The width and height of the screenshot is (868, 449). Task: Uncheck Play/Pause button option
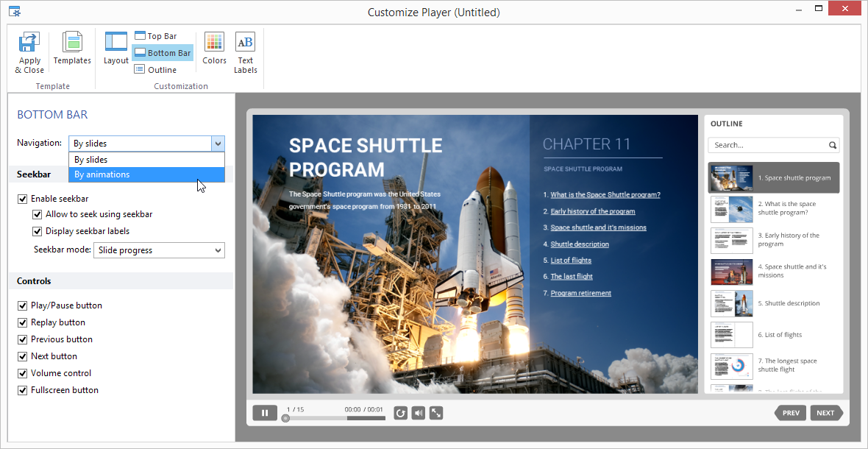(x=22, y=305)
